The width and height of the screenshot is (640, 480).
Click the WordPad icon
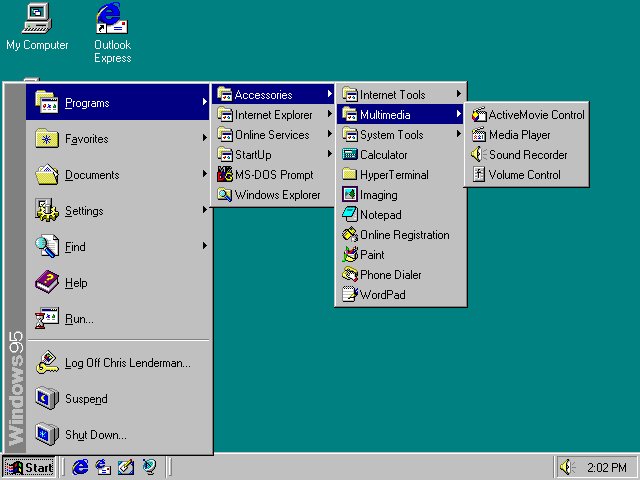pos(350,294)
